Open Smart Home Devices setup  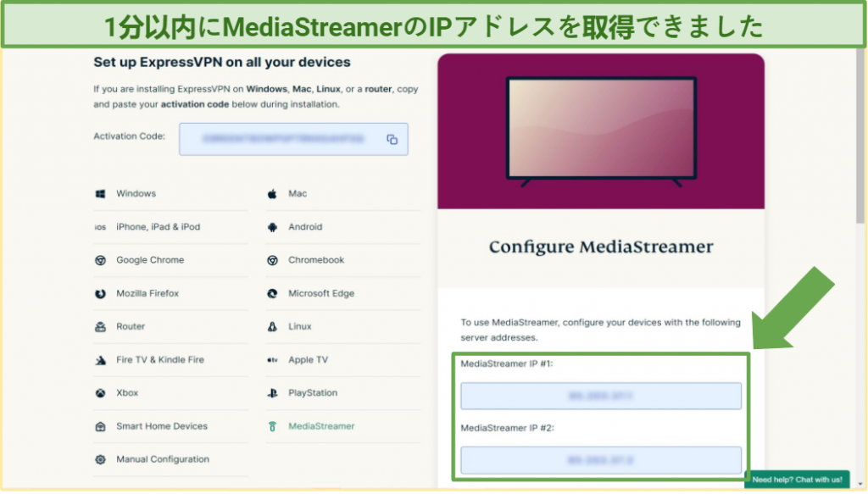point(162,426)
